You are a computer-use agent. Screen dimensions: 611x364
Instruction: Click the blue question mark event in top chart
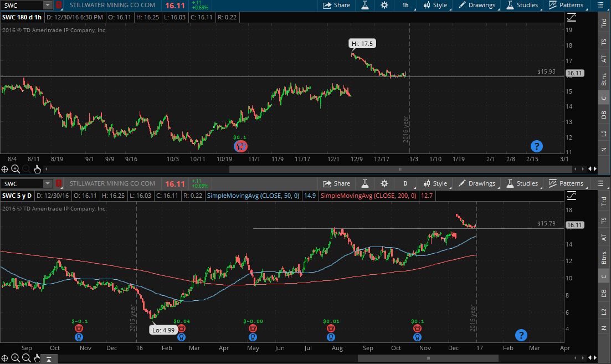[x=536, y=146]
